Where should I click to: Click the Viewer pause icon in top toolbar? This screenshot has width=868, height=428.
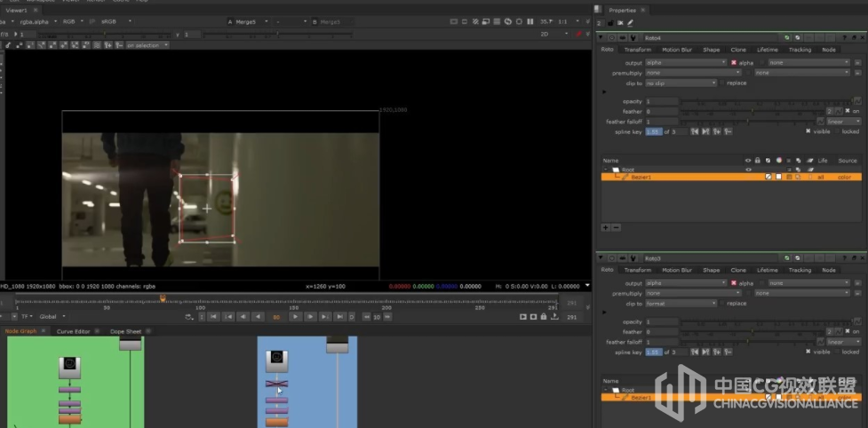point(530,21)
